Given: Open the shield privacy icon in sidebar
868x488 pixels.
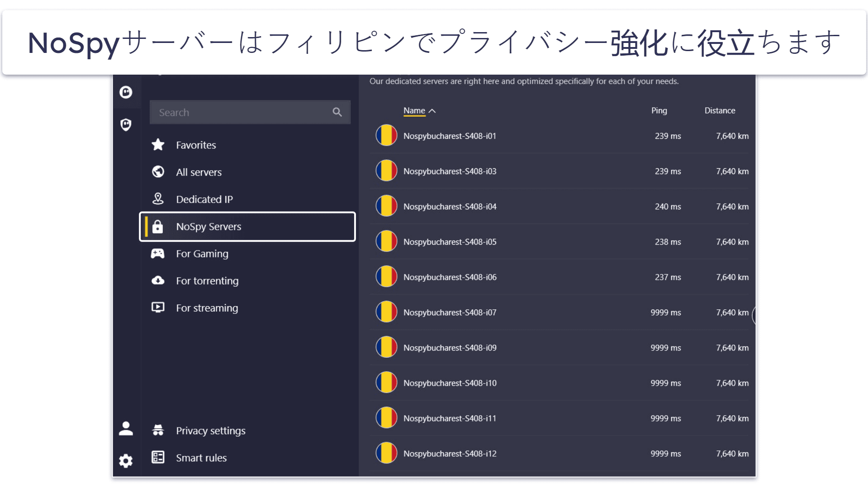Looking at the screenshot, I should point(126,124).
